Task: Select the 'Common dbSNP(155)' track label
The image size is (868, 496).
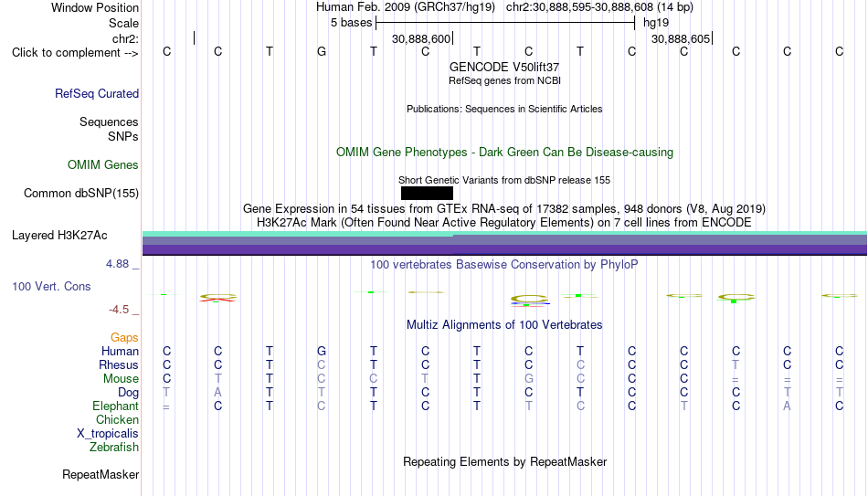Action: coord(81,194)
